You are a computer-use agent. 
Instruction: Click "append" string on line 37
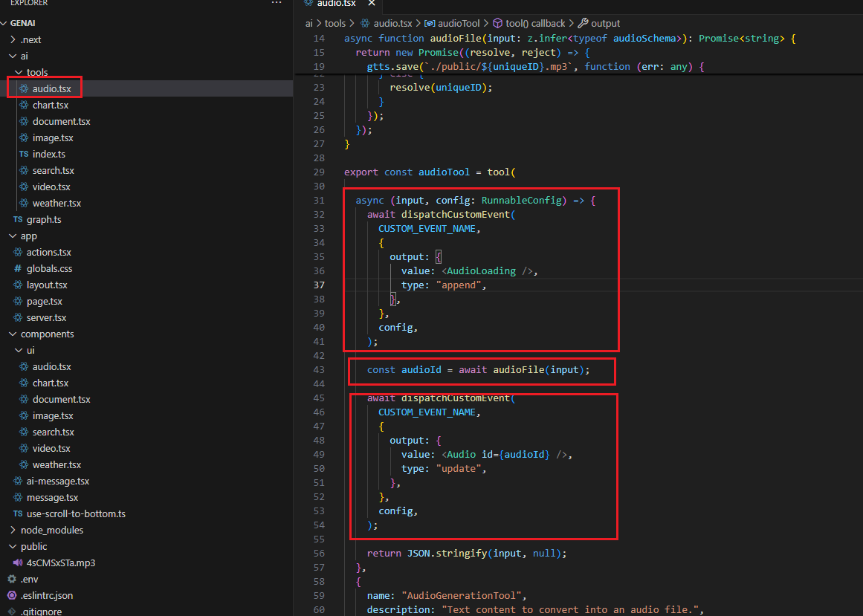(459, 285)
